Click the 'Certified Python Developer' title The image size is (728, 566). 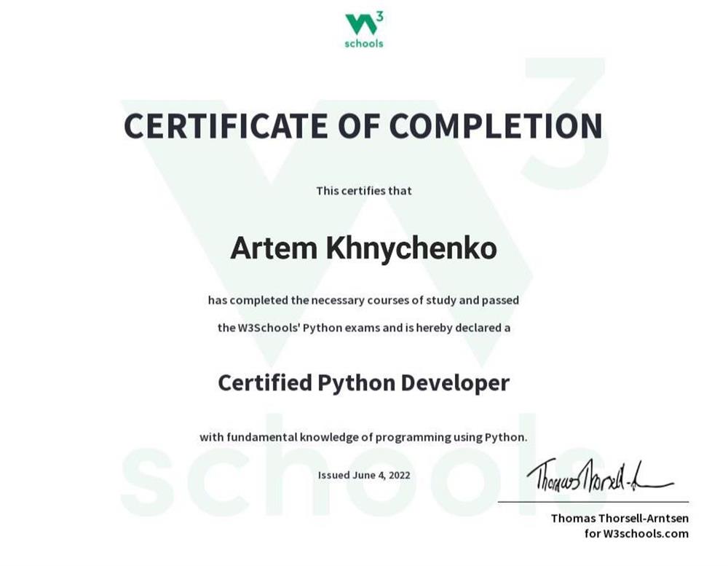tap(363, 383)
